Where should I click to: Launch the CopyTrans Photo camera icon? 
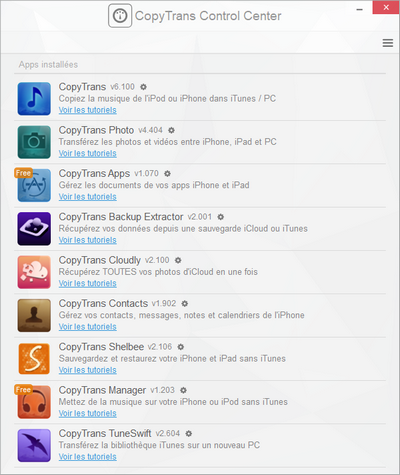pos(34,142)
